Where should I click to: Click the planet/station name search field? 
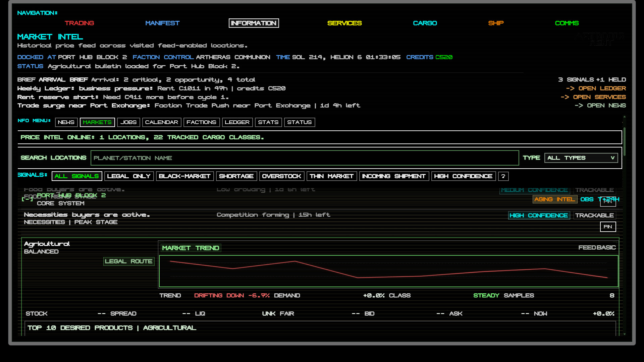[305, 158]
